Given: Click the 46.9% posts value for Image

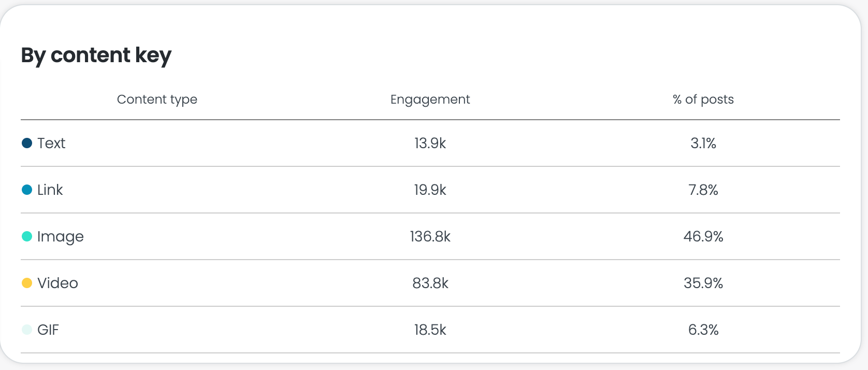Looking at the screenshot, I should (x=703, y=236).
